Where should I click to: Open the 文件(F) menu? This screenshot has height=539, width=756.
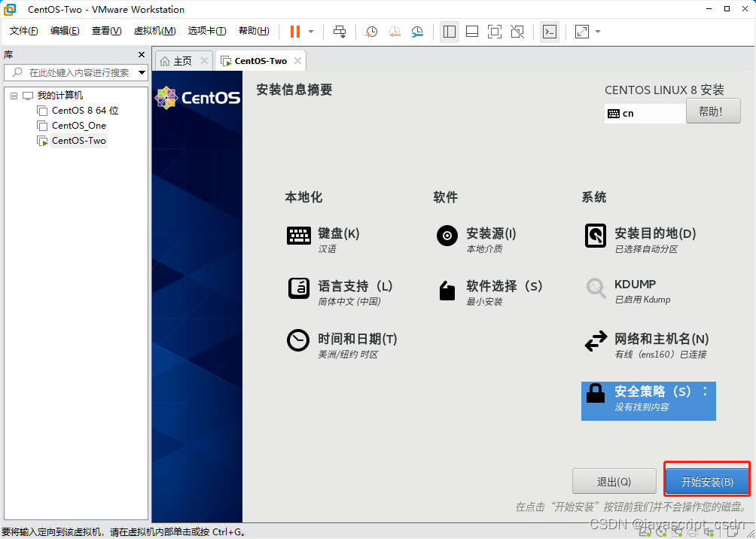[23, 31]
